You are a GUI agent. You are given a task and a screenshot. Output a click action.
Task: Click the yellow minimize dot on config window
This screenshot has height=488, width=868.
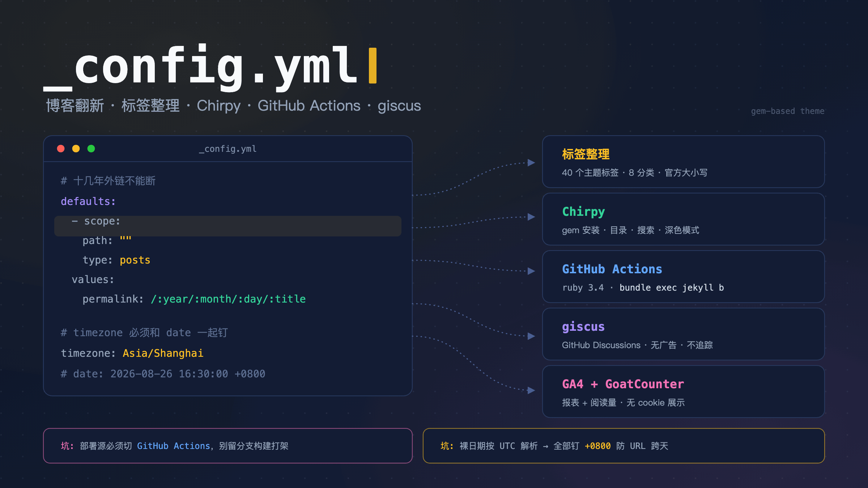[x=76, y=149]
